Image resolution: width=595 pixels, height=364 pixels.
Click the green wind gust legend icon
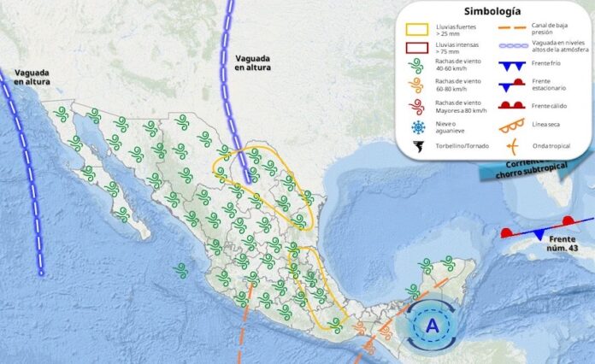coord(418,66)
